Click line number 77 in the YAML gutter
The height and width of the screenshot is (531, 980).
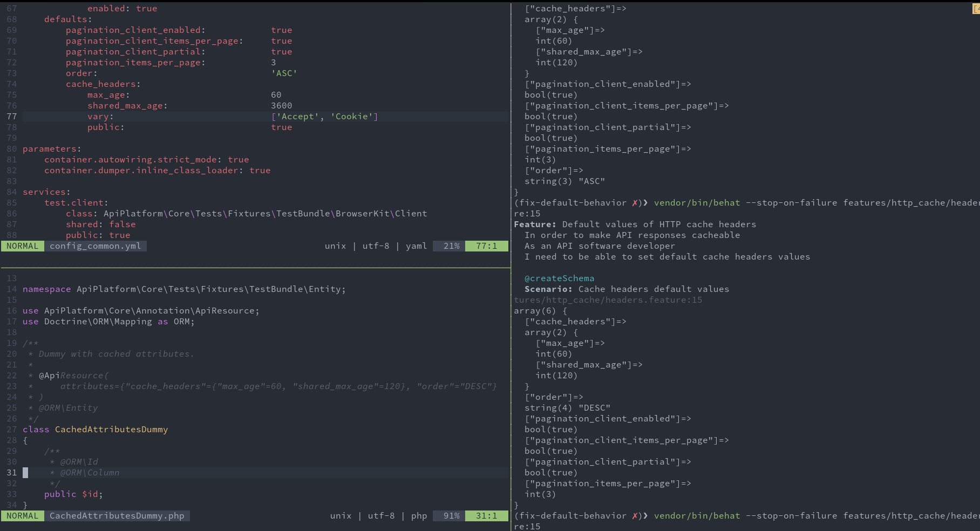(x=12, y=117)
